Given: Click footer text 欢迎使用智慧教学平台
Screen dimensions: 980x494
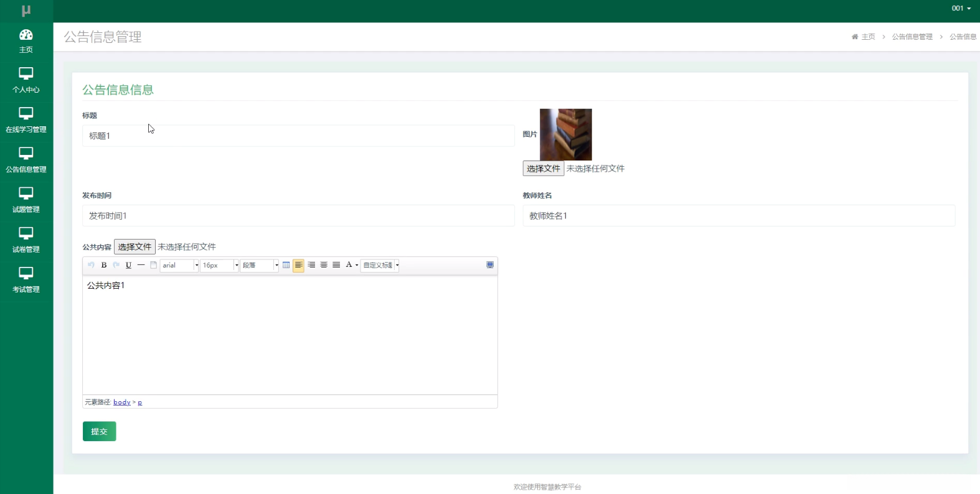Looking at the screenshot, I should pyautogui.click(x=547, y=487).
